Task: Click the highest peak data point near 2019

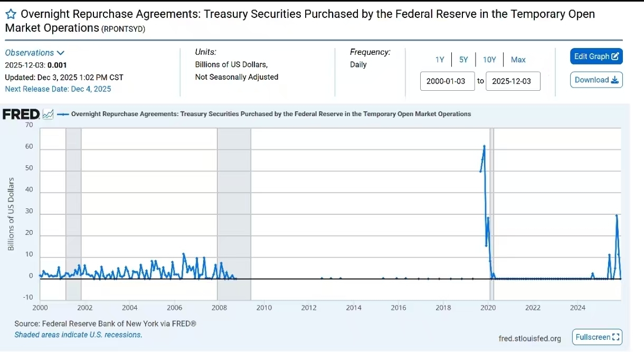Action: (484, 146)
